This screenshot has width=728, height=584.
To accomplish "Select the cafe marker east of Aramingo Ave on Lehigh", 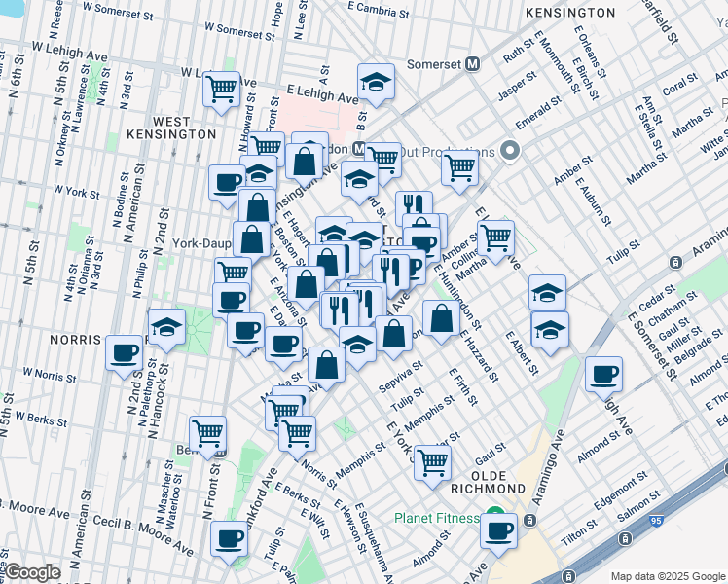I will pos(603,375).
